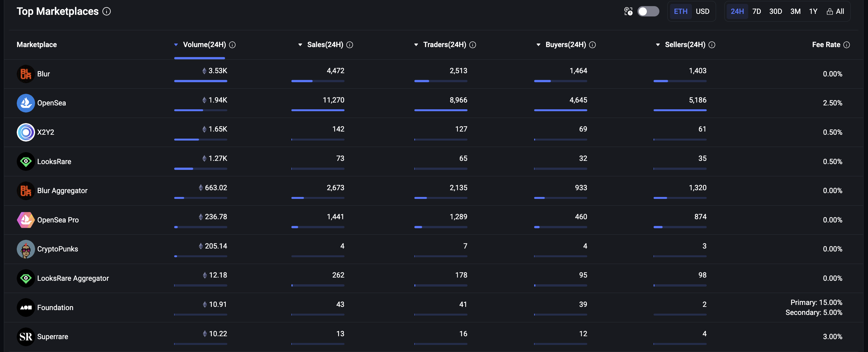The width and height of the screenshot is (868, 352).
Task: Open the Blur marketplace link
Action: [x=43, y=74]
